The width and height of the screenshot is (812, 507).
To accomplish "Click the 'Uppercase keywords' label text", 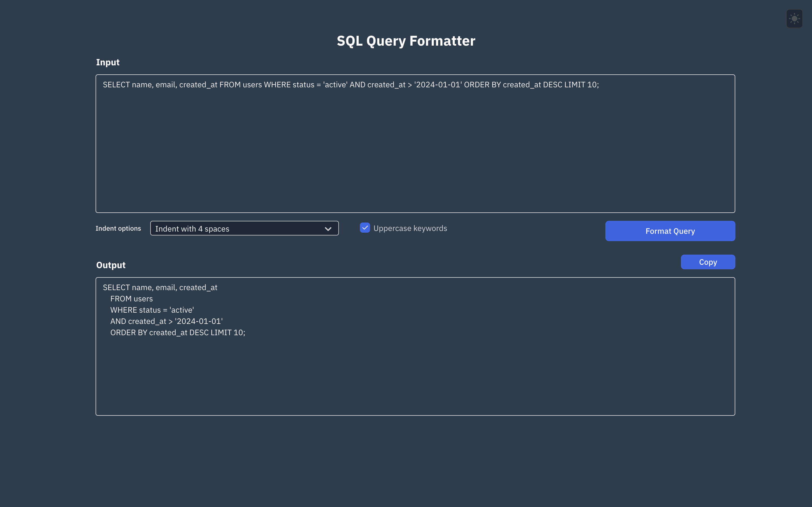I will tap(410, 228).
